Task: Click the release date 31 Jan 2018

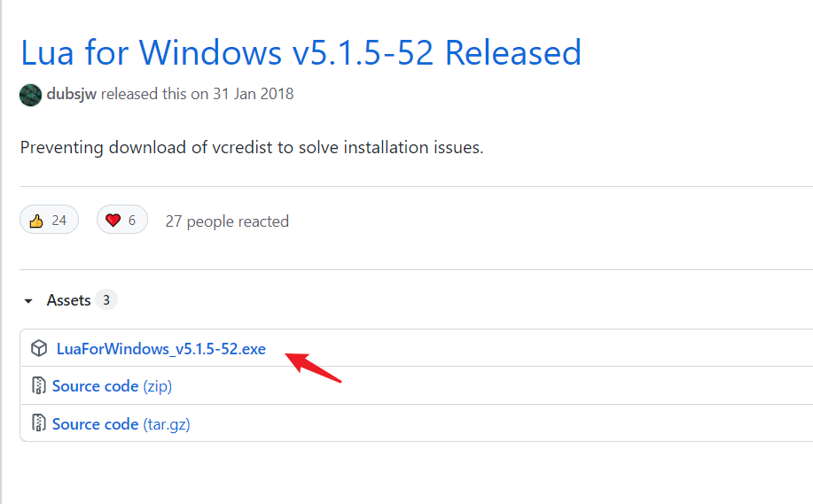Action: [253, 94]
